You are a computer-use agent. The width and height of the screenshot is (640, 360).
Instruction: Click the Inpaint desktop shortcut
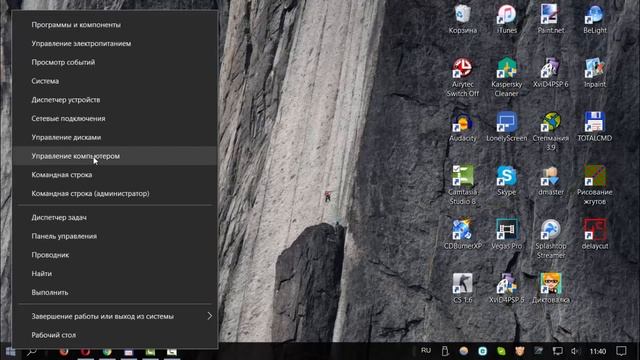click(x=595, y=73)
